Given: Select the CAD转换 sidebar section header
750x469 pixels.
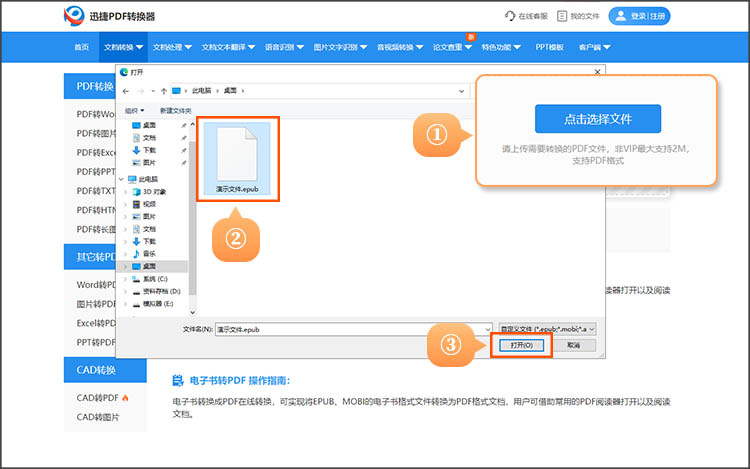Looking at the screenshot, I should 105,370.
